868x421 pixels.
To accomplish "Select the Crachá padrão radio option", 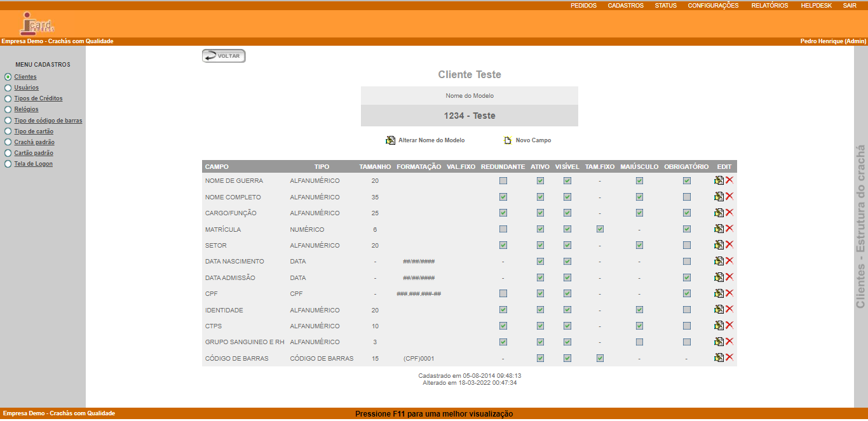I will click(x=8, y=142).
